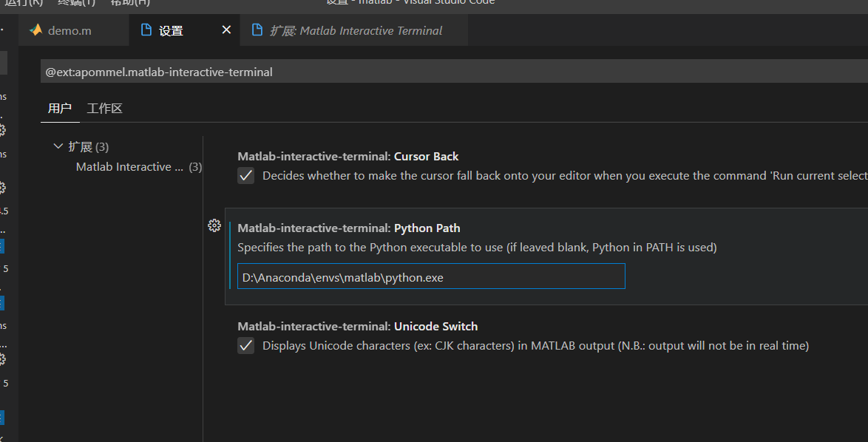Toggle the Unicode Switch checkbox
The width and height of the screenshot is (868, 442).
point(246,345)
